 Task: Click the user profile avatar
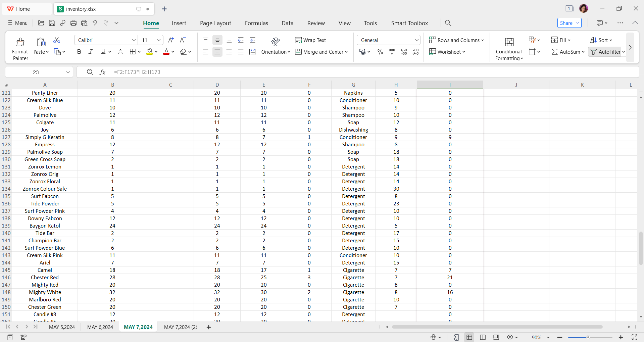click(584, 9)
